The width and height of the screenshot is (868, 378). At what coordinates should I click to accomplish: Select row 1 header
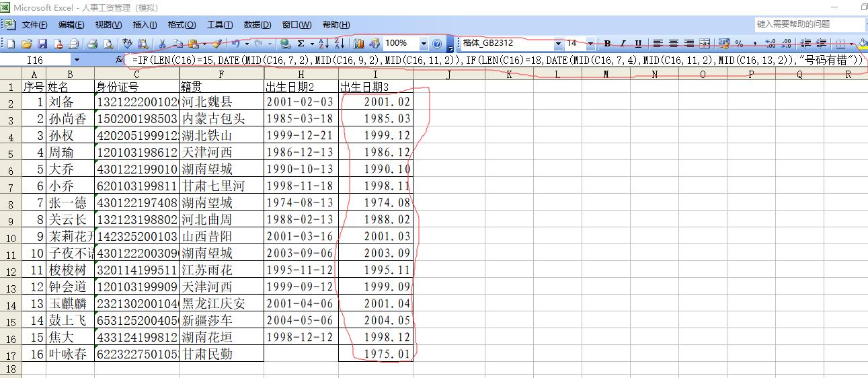point(11,87)
